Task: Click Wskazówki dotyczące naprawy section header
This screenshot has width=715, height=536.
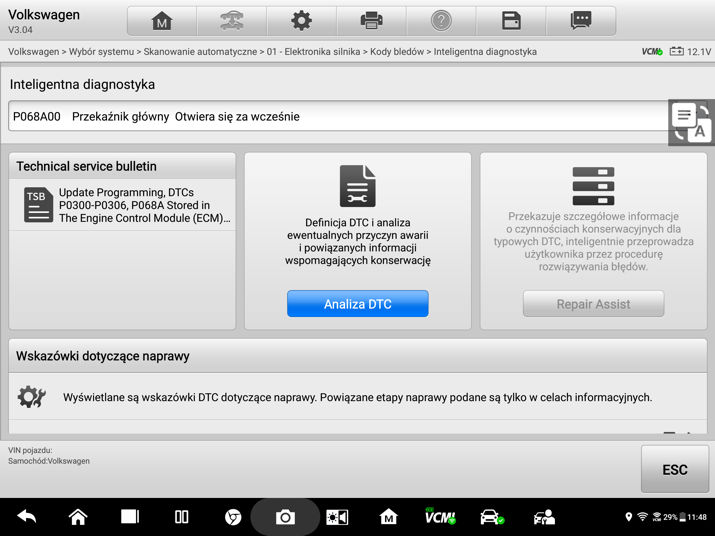Action: [358, 356]
